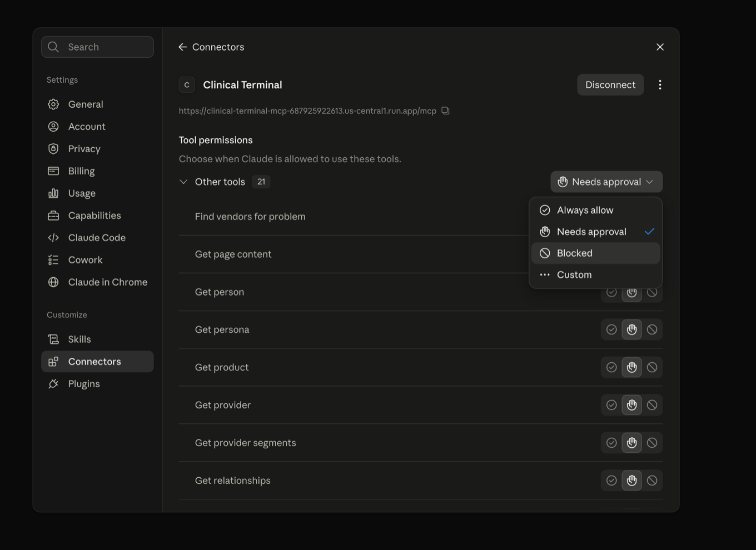Set Get relationships to always allow

(611, 481)
